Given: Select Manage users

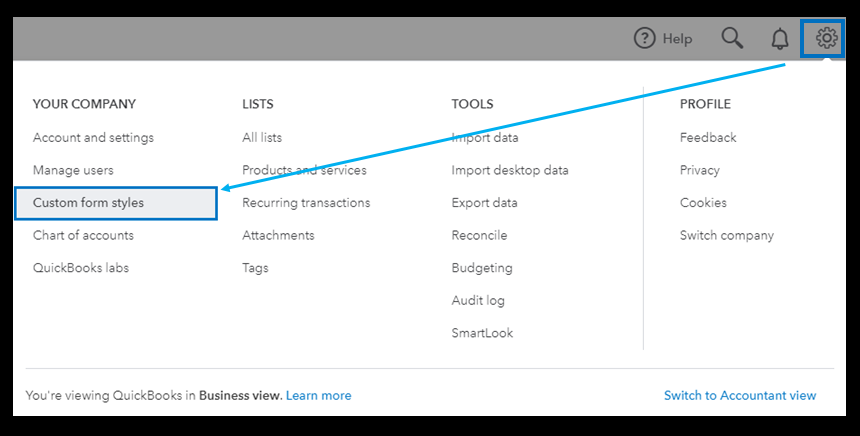Looking at the screenshot, I should [x=73, y=170].
